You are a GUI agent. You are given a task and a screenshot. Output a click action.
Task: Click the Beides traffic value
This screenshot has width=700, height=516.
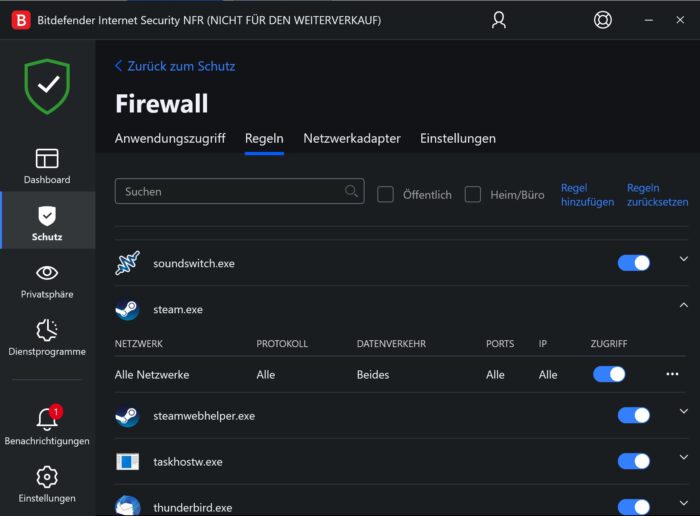point(373,375)
